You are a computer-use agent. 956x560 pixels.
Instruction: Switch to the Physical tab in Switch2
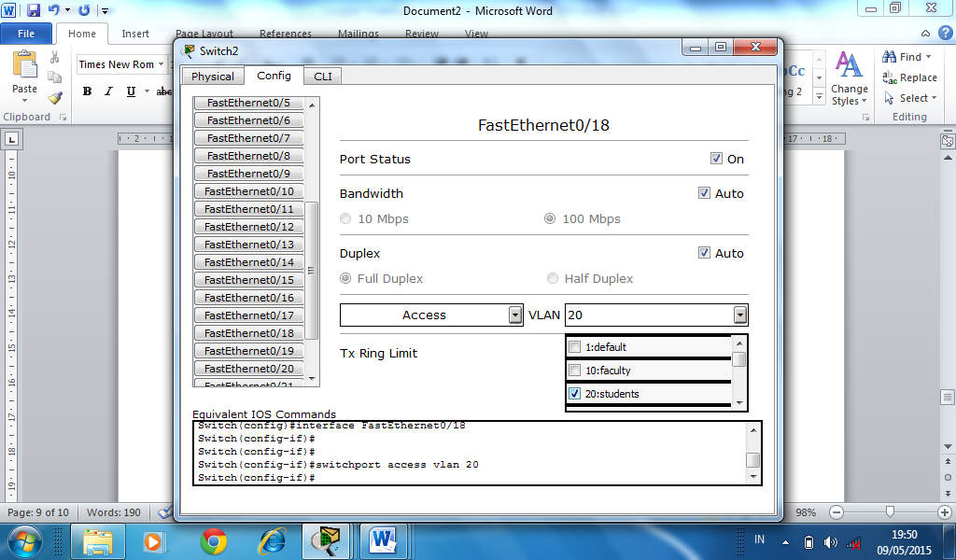212,77
